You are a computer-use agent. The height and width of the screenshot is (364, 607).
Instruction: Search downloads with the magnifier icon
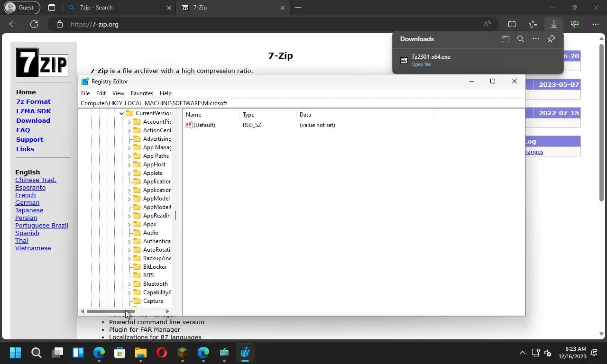(x=520, y=39)
